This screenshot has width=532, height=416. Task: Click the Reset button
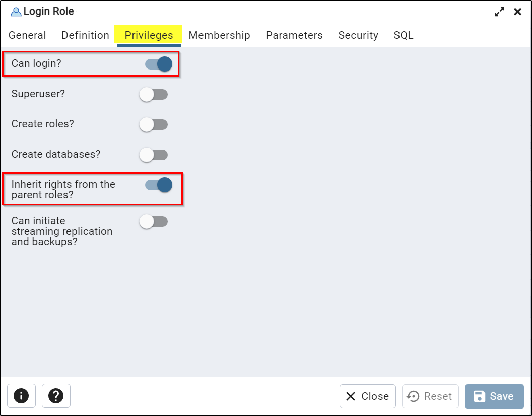430,396
